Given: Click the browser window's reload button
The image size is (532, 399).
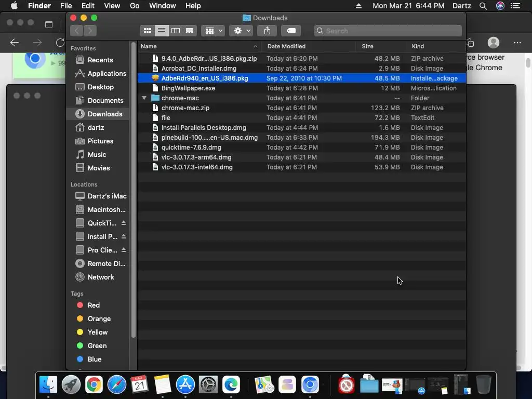Looking at the screenshot, I should pos(60,43).
